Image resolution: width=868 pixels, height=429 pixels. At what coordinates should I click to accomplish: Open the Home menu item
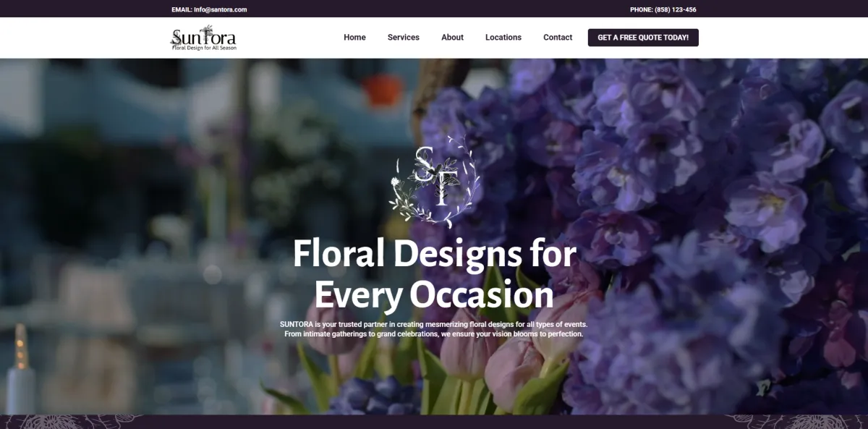(354, 38)
